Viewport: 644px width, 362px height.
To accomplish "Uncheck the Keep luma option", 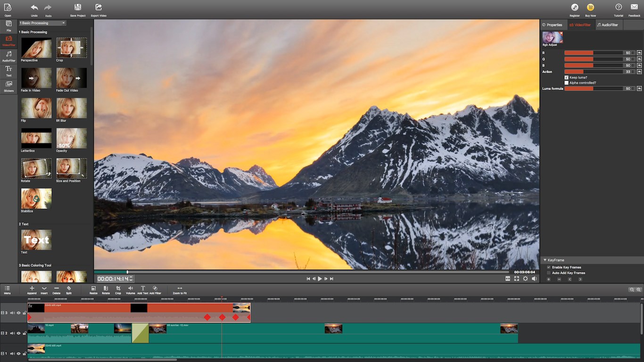I will click(566, 77).
